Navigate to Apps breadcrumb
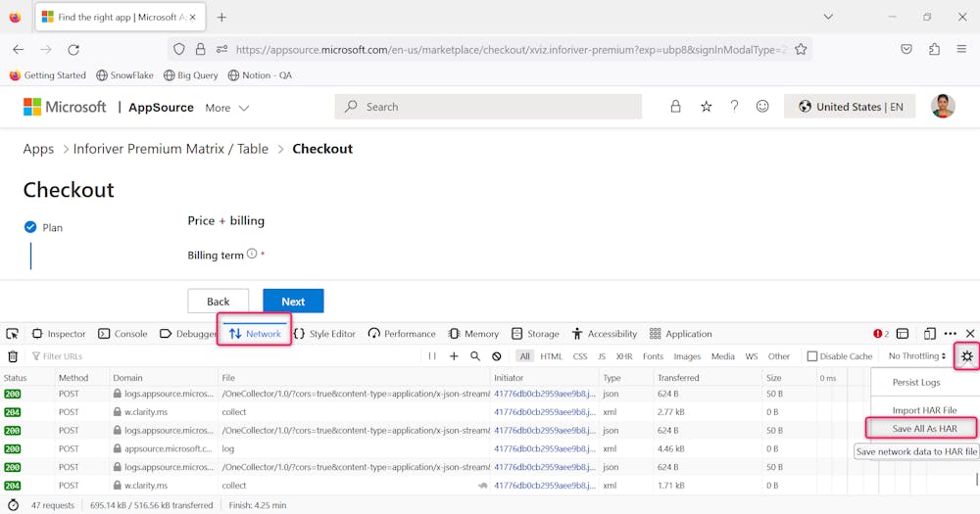This screenshot has height=514, width=980. pyautogui.click(x=39, y=149)
